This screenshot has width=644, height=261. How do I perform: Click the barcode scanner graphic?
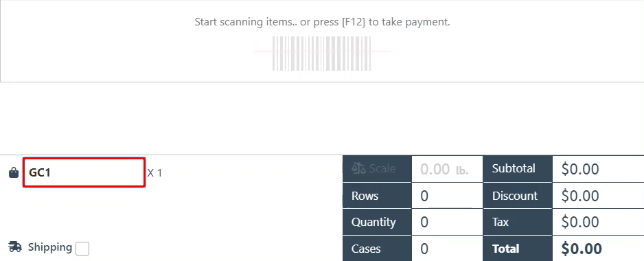[x=321, y=54]
